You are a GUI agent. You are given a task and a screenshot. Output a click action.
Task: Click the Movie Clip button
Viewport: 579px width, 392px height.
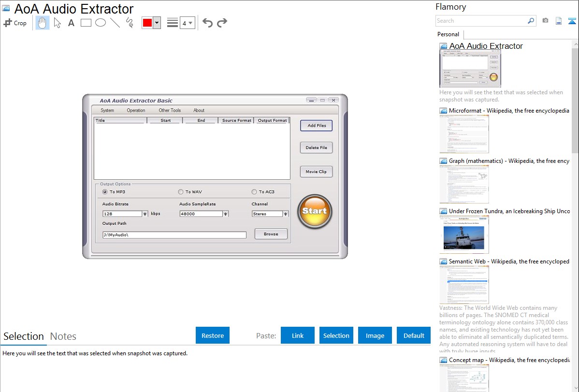pyautogui.click(x=316, y=172)
